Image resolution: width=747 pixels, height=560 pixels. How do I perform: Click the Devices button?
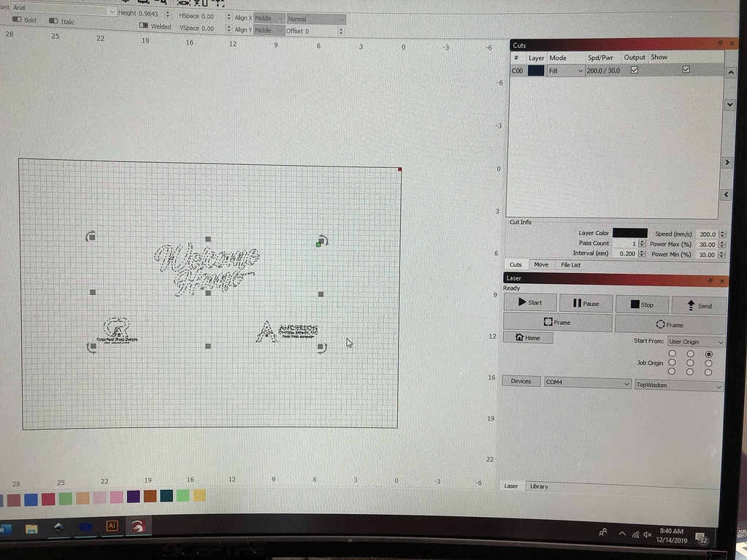[521, 381]
